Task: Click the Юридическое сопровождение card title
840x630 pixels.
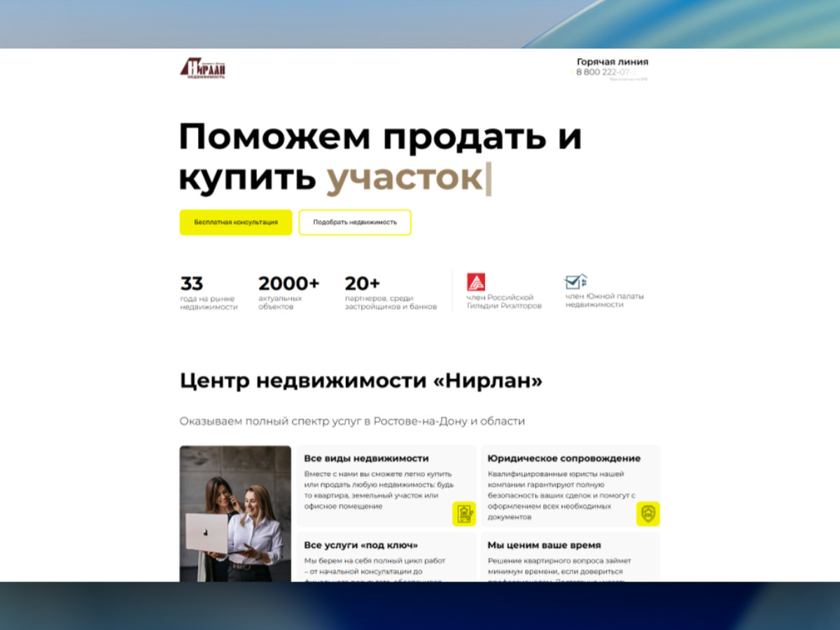Action: (x=564, y=458)
